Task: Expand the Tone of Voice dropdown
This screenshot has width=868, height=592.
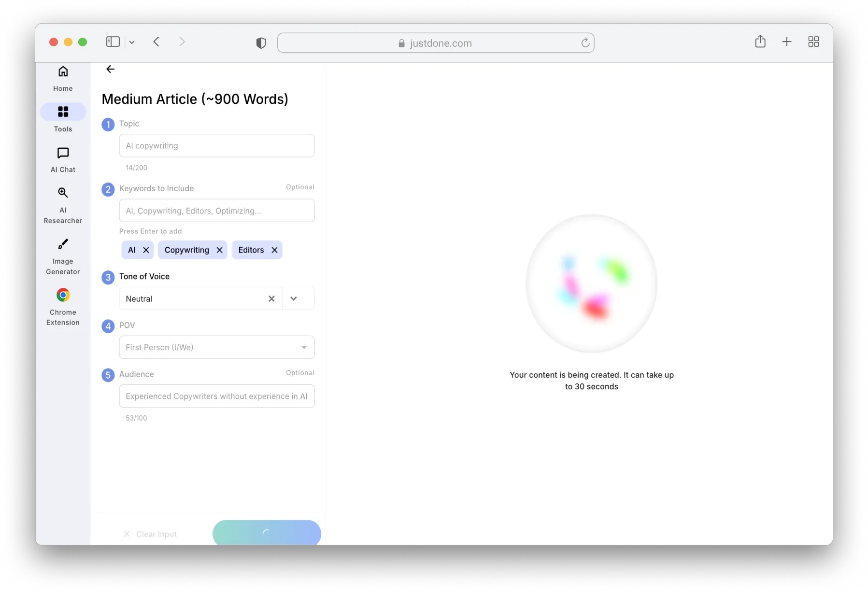Action: coord(294,299)
